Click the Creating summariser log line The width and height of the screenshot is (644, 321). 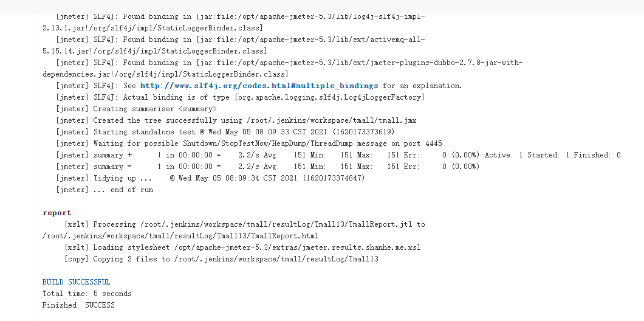136,109
